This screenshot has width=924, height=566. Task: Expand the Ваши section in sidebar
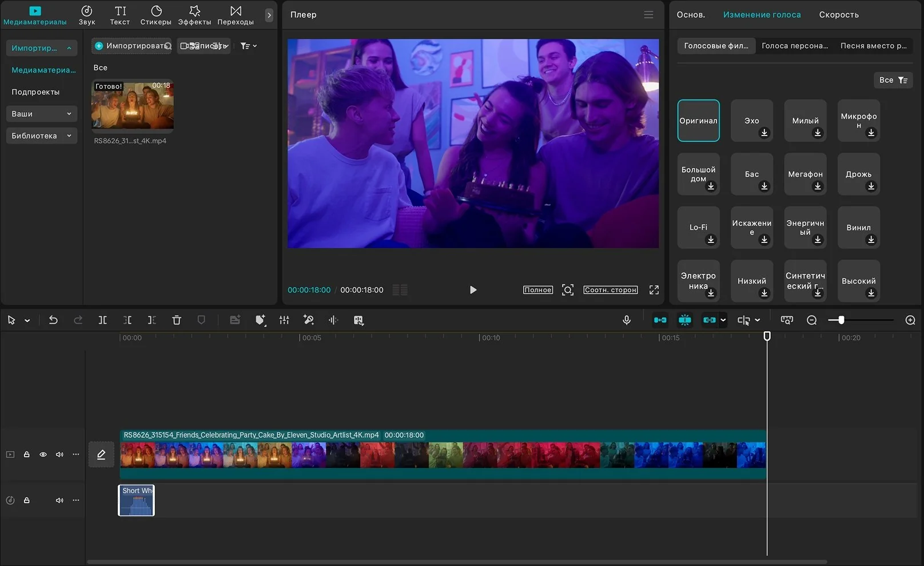pos(41,114)
